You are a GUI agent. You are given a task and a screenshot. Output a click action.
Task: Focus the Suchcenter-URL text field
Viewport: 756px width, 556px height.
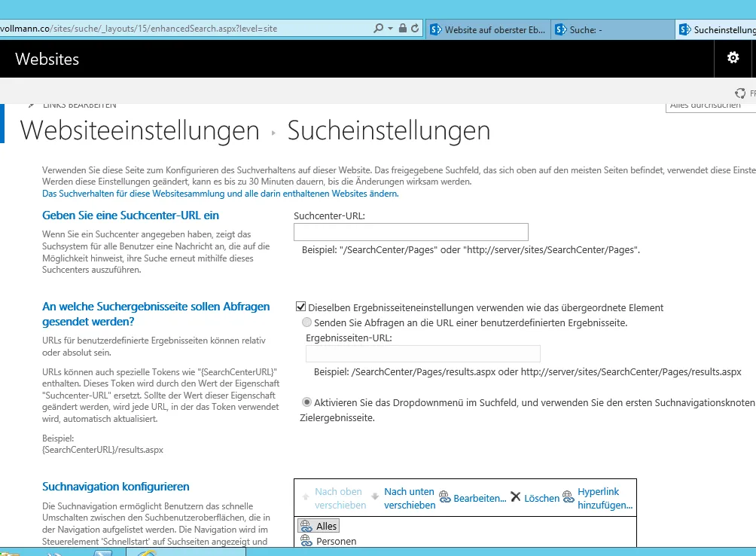point(411,232)
